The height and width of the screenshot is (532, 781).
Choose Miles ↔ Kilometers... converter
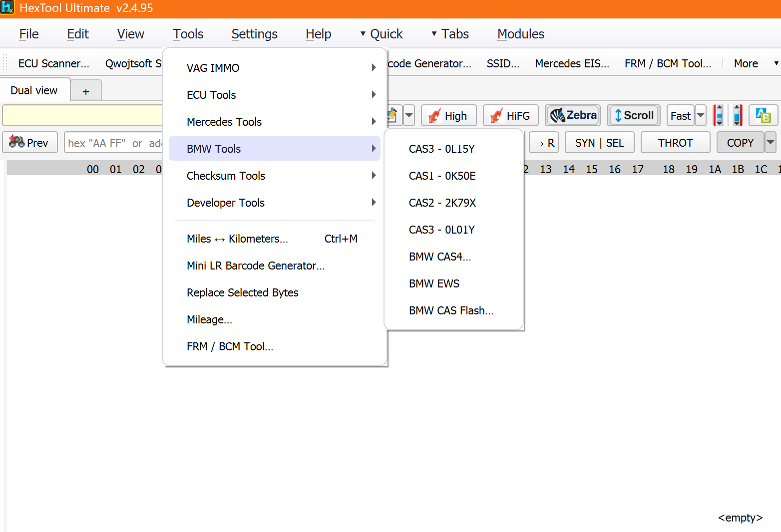(275, 238)
